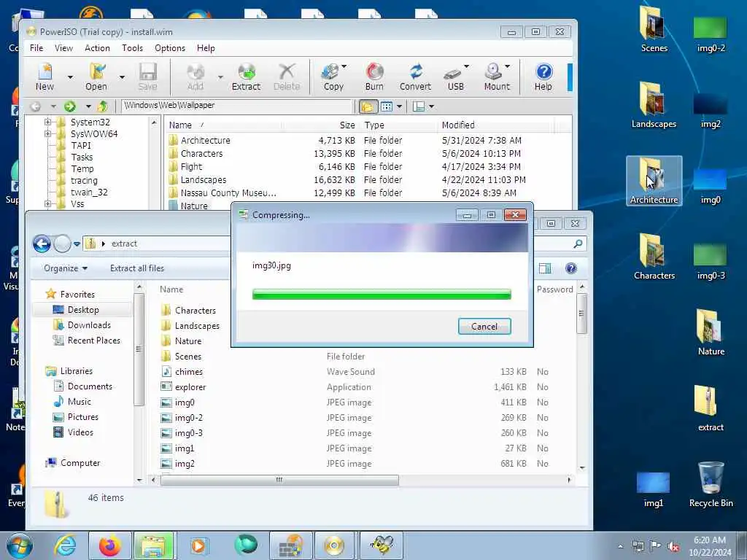Viewport: 747px width, 560px height.
Task: Open the Options menu in PowerISO
Action: 169,48
